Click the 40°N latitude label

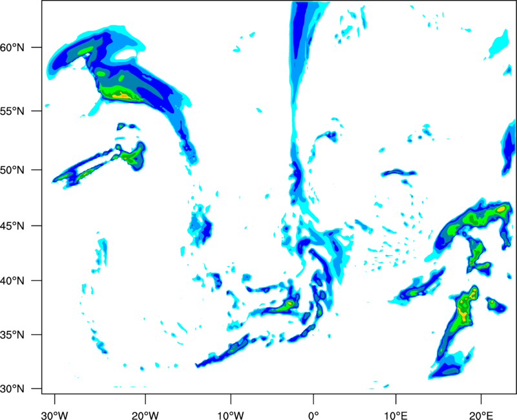pos(12,281)
